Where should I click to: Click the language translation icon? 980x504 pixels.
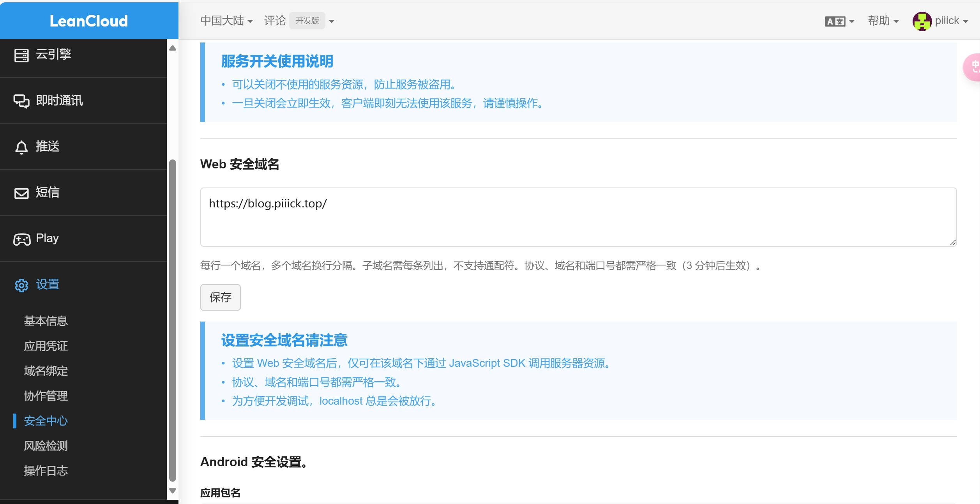point(835,21)
